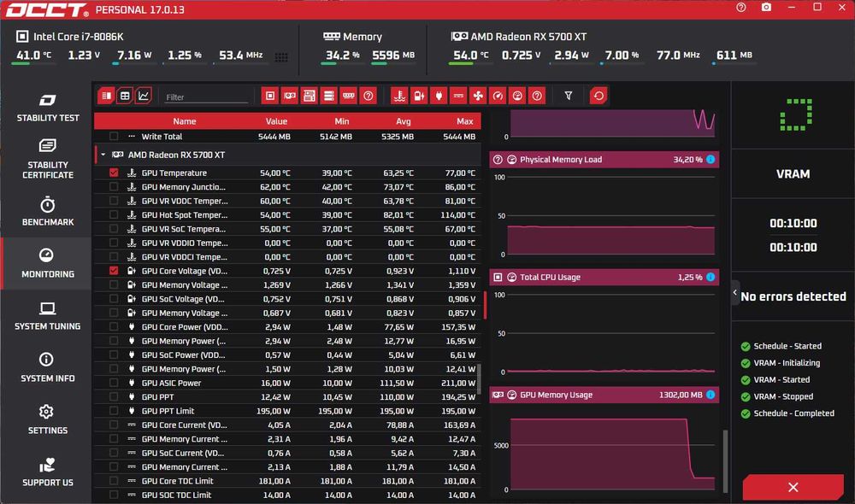Toggle the unknown sensor type question-mark filter
The image size is (855, 504).
537,96
